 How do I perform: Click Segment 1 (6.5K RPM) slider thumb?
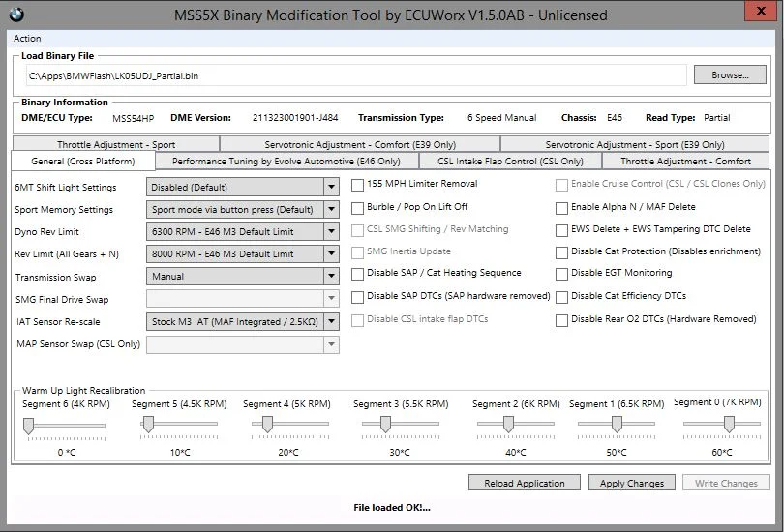coord(617,425)
